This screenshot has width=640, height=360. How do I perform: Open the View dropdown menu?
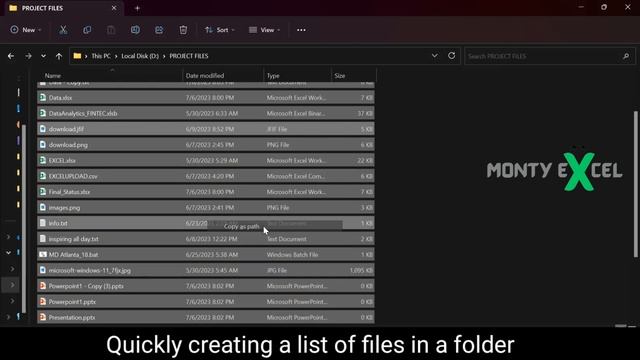tap(264, 30)
